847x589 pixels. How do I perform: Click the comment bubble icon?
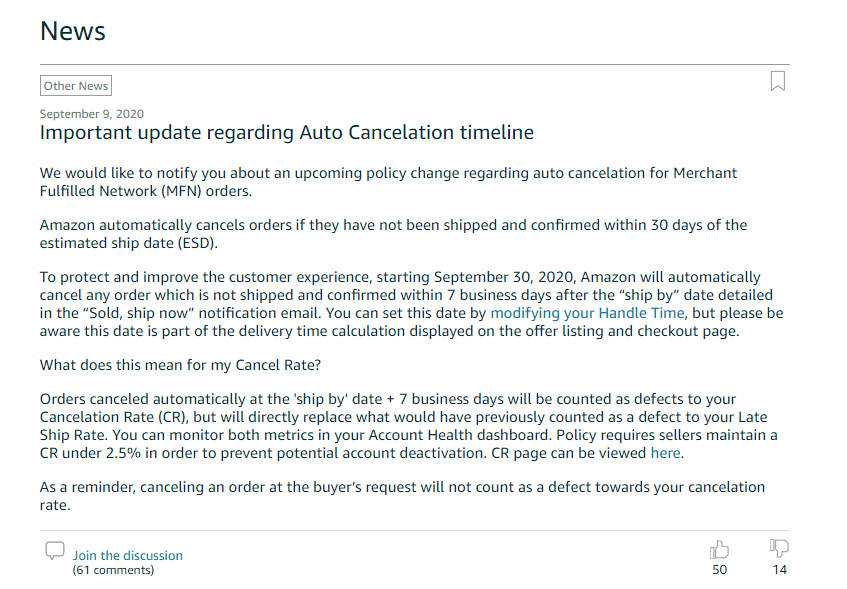(55, 551)
